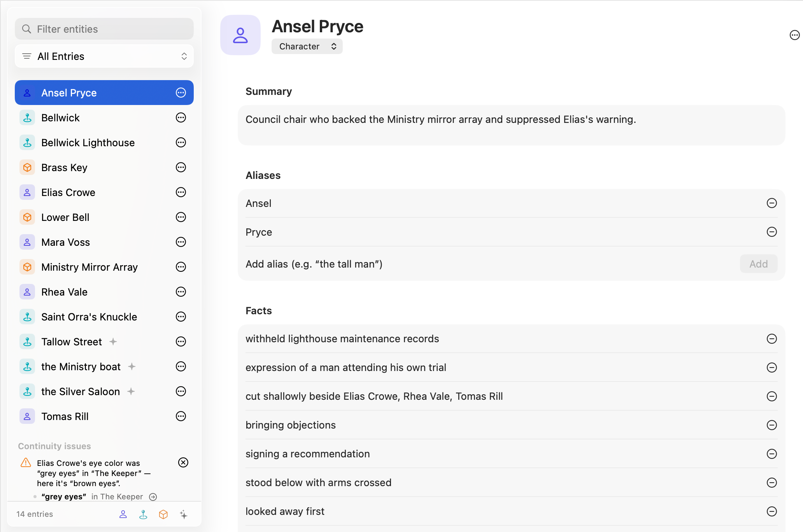The image size is (803, 532).
Task: Open more options for the Ministry boat
Action: point(181,366)
